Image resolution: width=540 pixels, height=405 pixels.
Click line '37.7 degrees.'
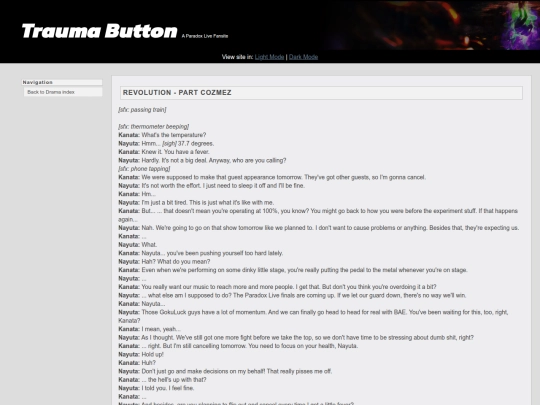click(166, 143)
